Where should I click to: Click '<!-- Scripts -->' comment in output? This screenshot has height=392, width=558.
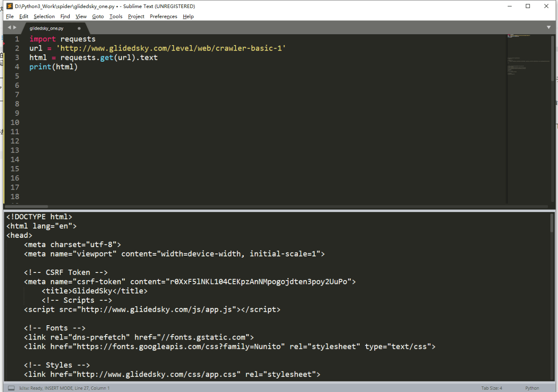click(77, 300)
